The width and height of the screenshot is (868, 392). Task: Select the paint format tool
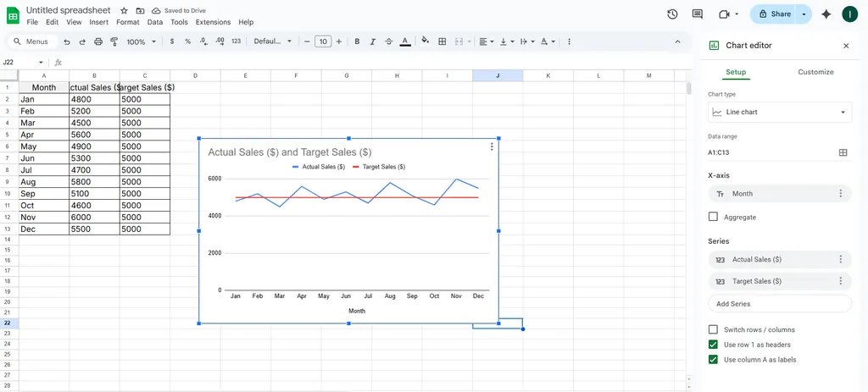pyautogui.click(x=114, y=41)
